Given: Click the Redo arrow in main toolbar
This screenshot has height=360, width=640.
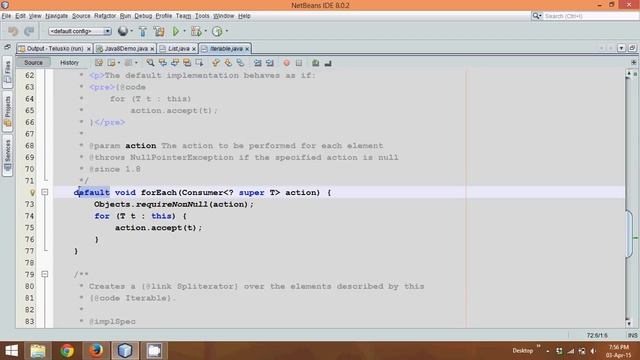Looking at the screenshot, I should pos(29,31).
